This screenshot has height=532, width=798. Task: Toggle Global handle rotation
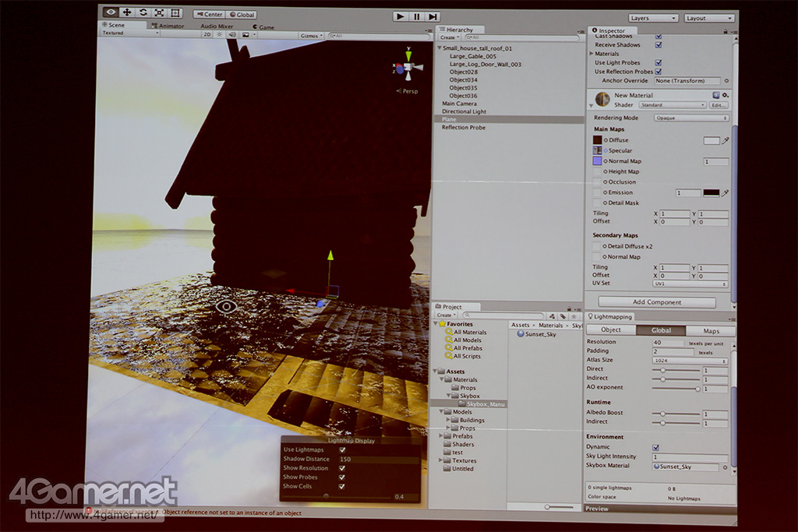pos(242,15)
